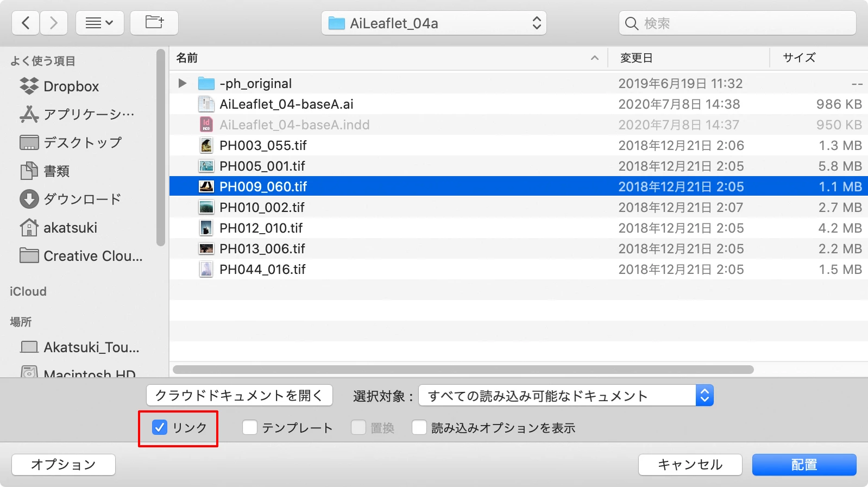Click the AiLeaflet_04-baseA.indd file icon
Viewport: 868px width, 487px height.
[x=206, y=124]
